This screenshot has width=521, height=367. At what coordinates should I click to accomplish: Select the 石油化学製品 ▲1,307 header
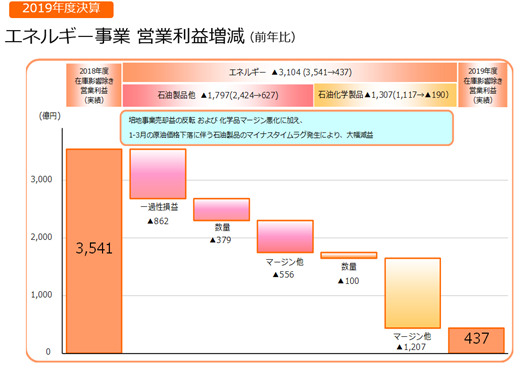385,95
